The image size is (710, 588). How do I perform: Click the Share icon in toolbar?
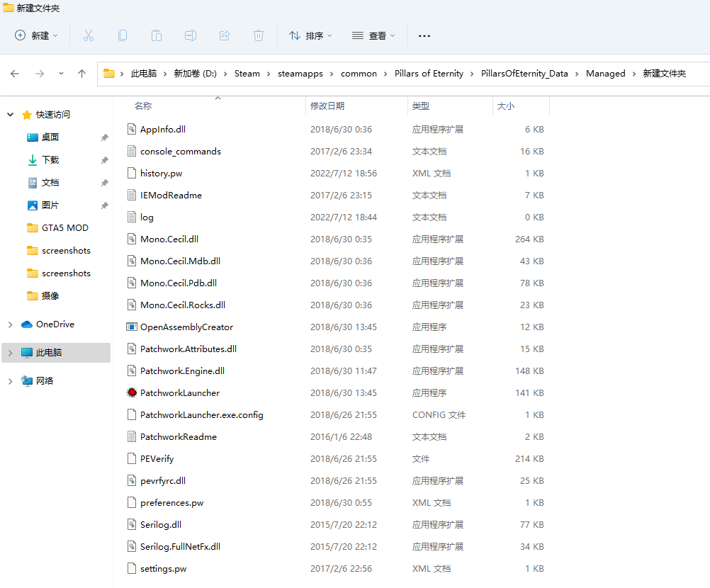click(225, 35)
